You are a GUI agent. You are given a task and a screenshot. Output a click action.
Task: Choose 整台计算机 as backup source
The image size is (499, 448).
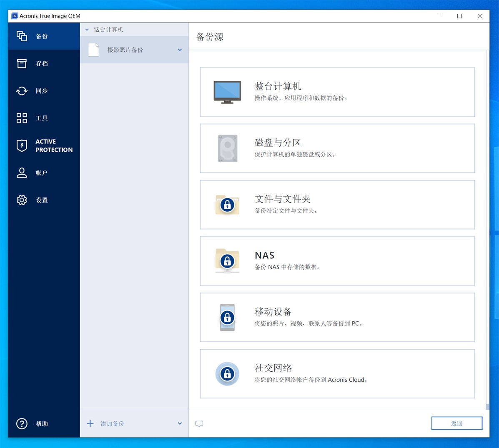(337, 92)
